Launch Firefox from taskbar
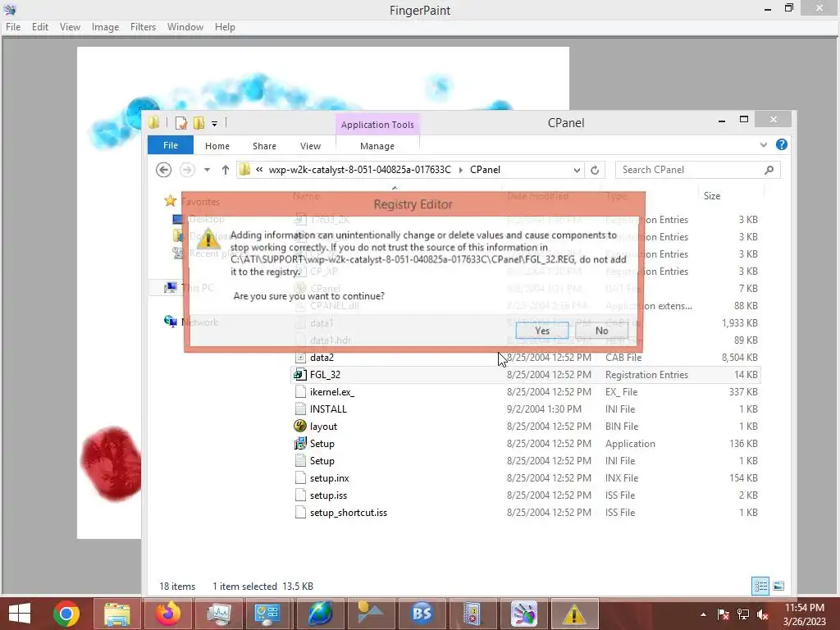Viewport: 840px width, 630px height. (x=168, y=614)
